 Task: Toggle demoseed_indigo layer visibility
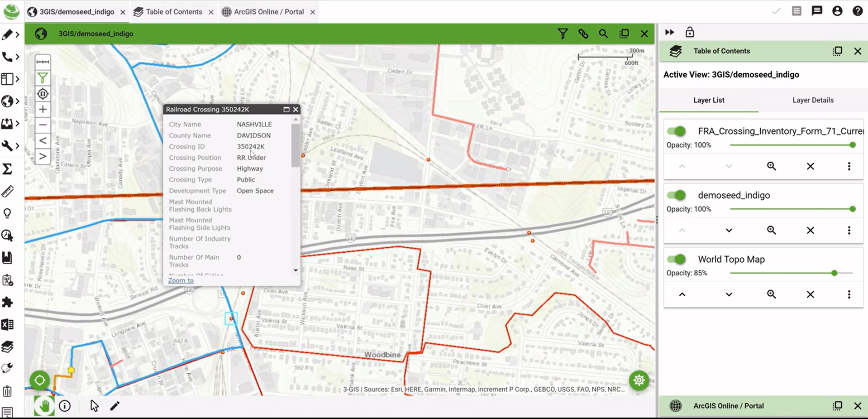click(x=677, y=195)
